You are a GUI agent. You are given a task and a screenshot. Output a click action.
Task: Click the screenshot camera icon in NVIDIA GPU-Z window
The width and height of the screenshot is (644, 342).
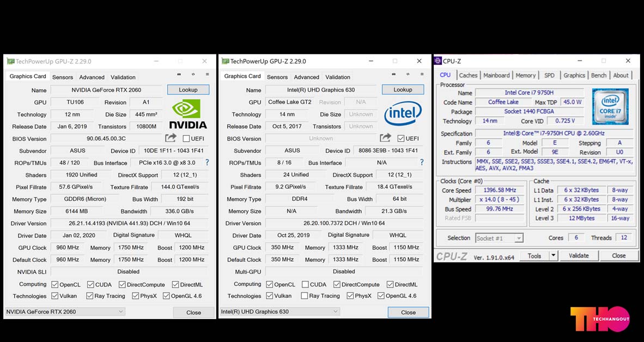[x=179, y=74]
